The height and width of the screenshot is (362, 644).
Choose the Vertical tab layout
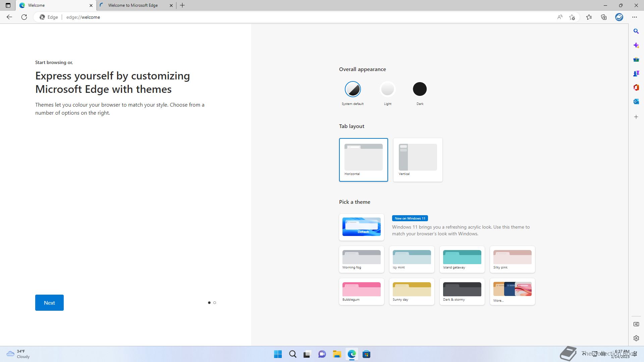point(418,160)
